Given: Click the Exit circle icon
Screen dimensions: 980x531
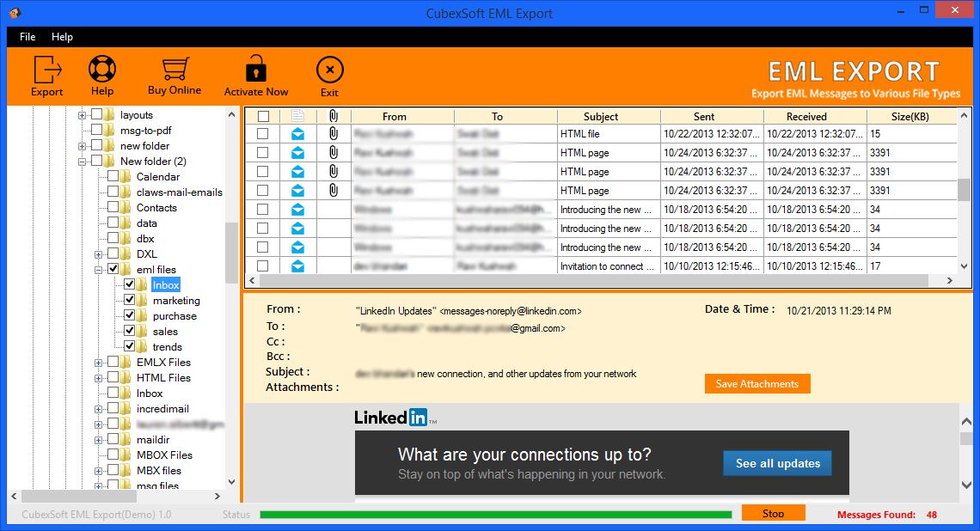Looking at the screenshot, I should [x=329, y=70].
